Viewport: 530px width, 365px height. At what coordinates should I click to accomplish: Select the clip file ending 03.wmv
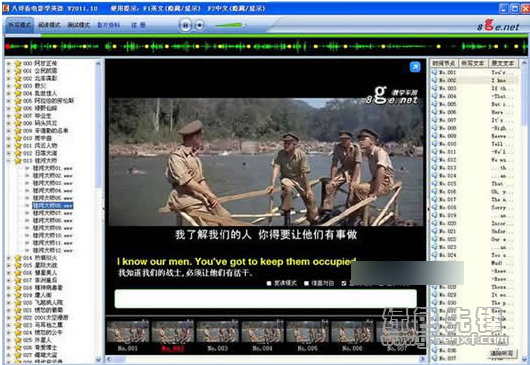tap(52, 183)
